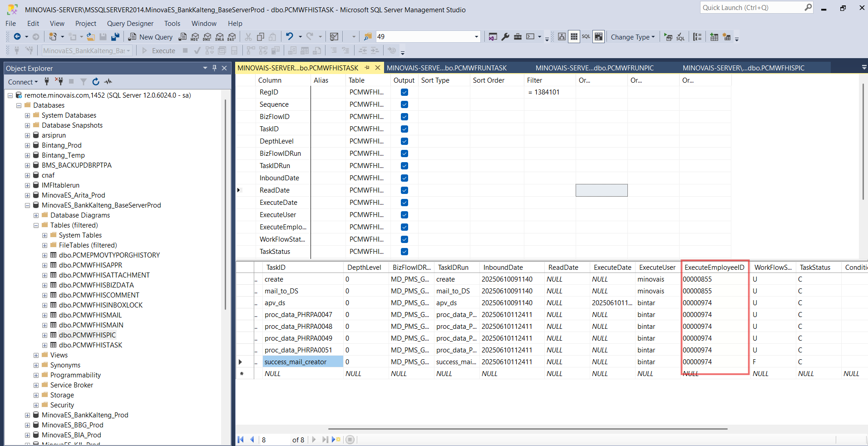Open the Project menu
The height and width of the screenshot is (446, 868).
[x=86, y=23]
